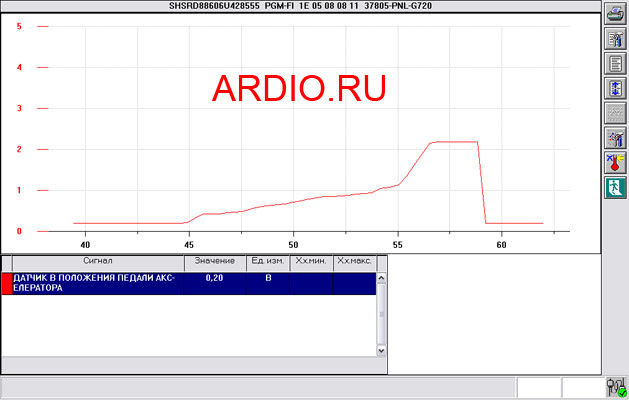Click the green exit door icon
The image size is (629, 400).
click(615, 187)
